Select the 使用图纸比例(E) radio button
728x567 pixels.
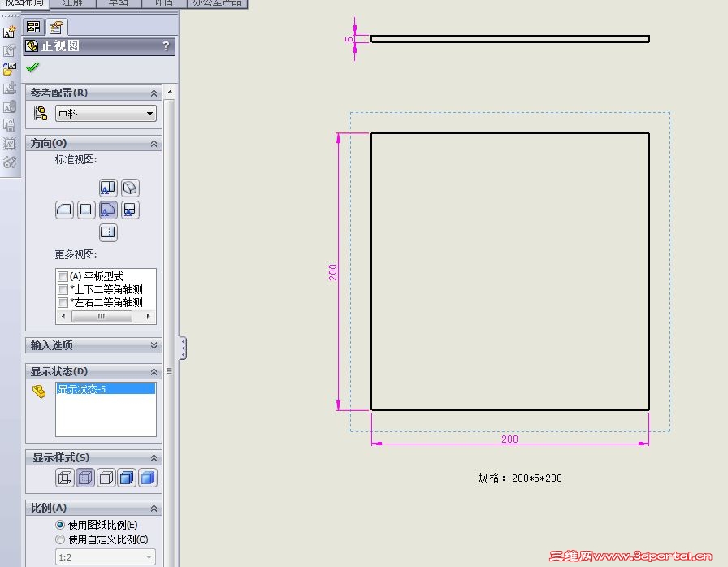coord(60,525)
